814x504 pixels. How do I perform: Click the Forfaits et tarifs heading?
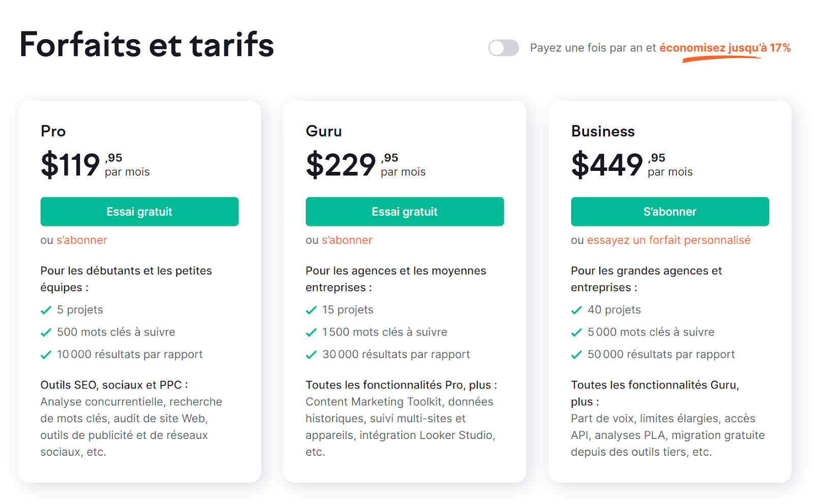(147, 44)
